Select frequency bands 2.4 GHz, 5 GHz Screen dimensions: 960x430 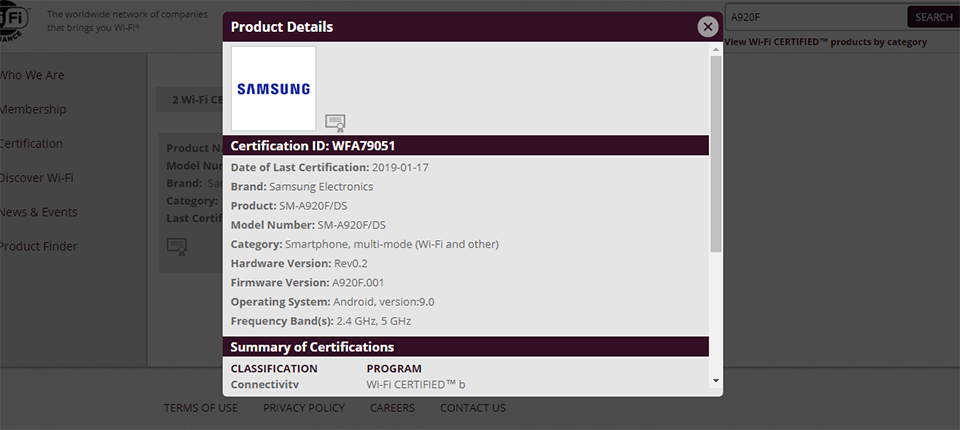point(373,321)
